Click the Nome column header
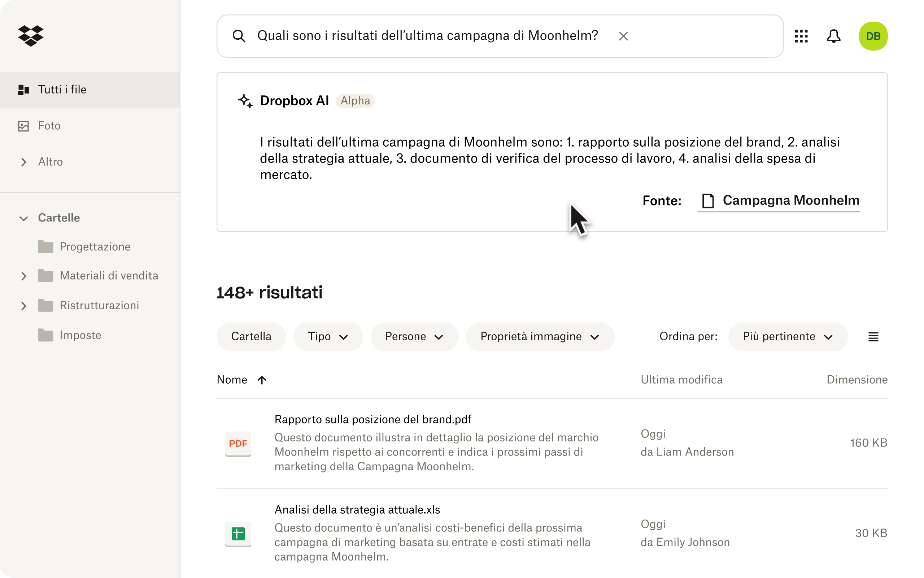Image resolution: width=924 pixels, height=578 pixels. click(x=232, y=380)
